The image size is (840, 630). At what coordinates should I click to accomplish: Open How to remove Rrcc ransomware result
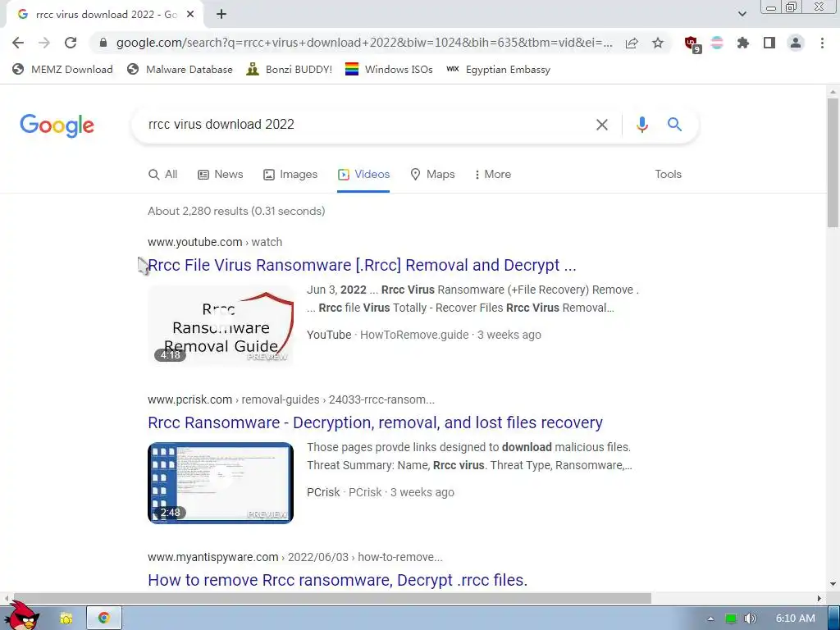tap(337, 580)
